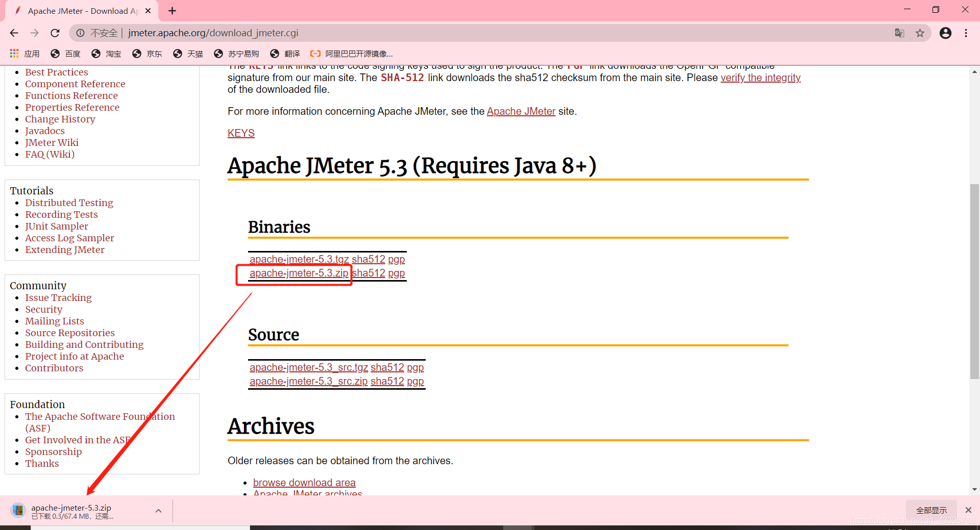This screenshot has height=530, width=980.
Task: Open JUnit Sampler tutorial
Action: [57, 226]
